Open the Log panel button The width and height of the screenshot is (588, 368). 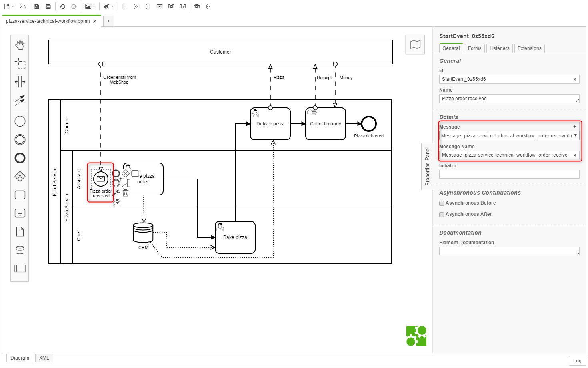[577, 361]
